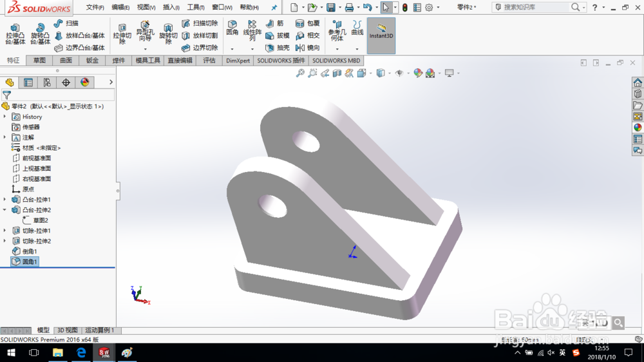Click the Fillet (圆角) tool in ribbon
This screenshot has height=362, width=644.
pos(232,28)
